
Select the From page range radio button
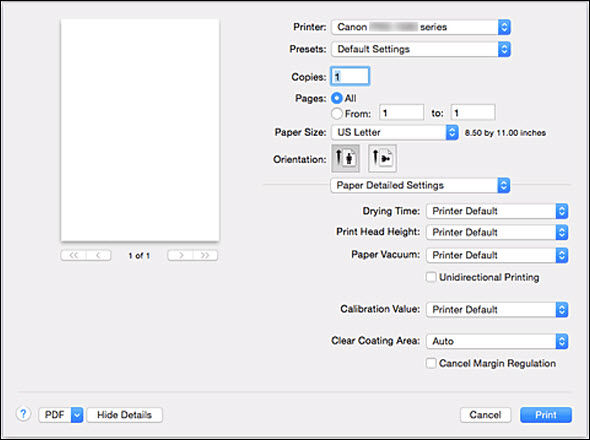click(x=337, y=113)
